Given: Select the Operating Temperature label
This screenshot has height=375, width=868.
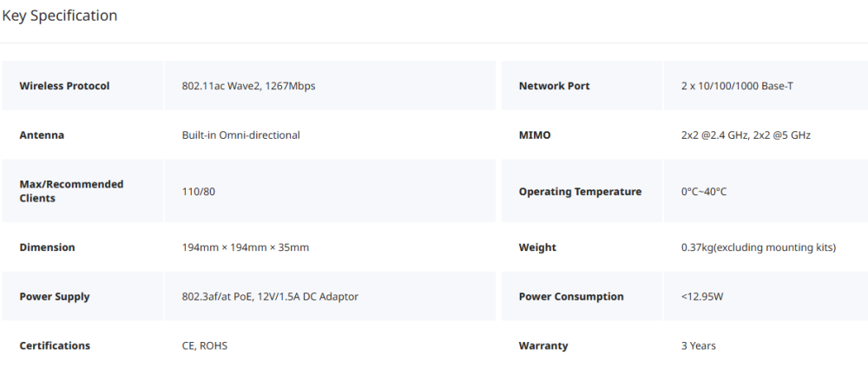Looking at the screenshot, I should (x=580, y=192).
